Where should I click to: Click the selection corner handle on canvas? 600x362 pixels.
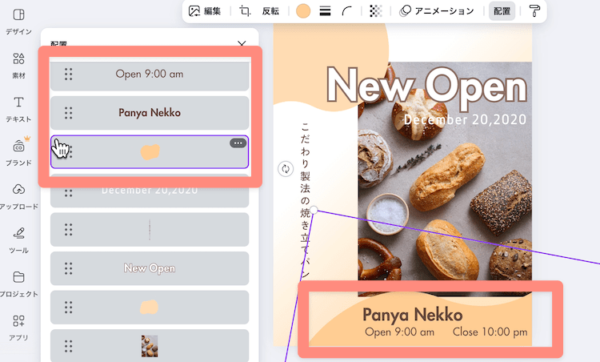pyautogui.click(x=313, y=210)
